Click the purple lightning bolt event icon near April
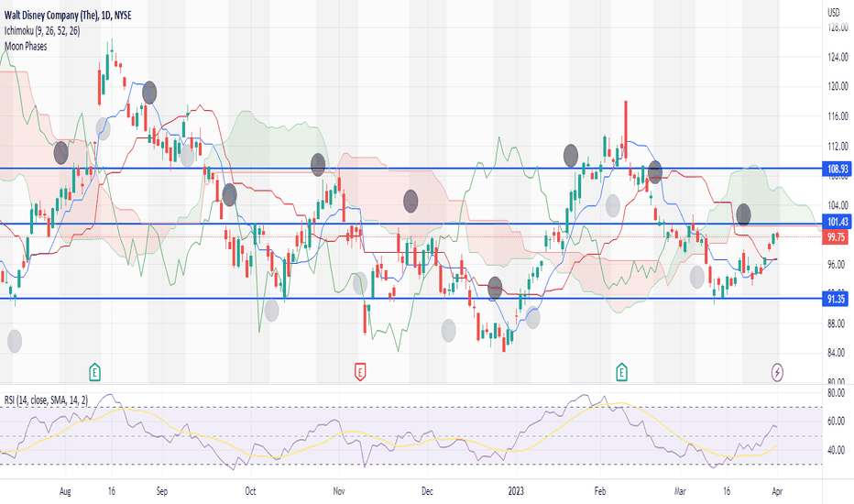The height and width of the screenshot is (504, 854). 777,373
